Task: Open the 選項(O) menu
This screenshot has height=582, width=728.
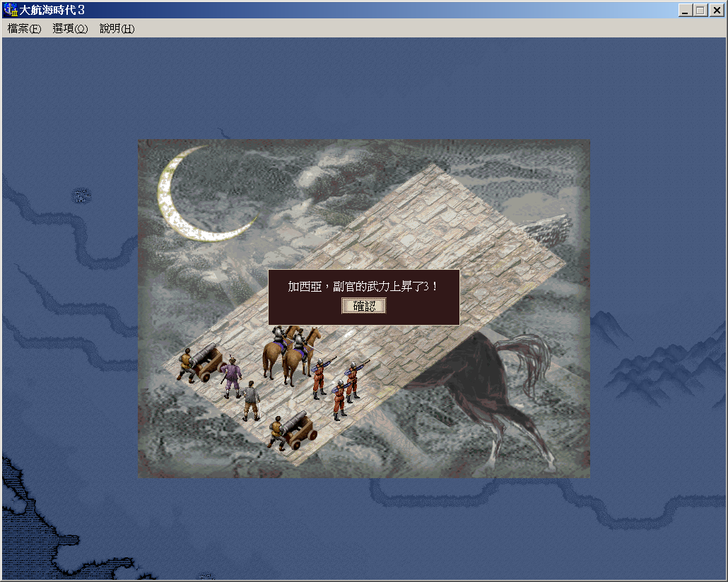Action: point(70,29)
